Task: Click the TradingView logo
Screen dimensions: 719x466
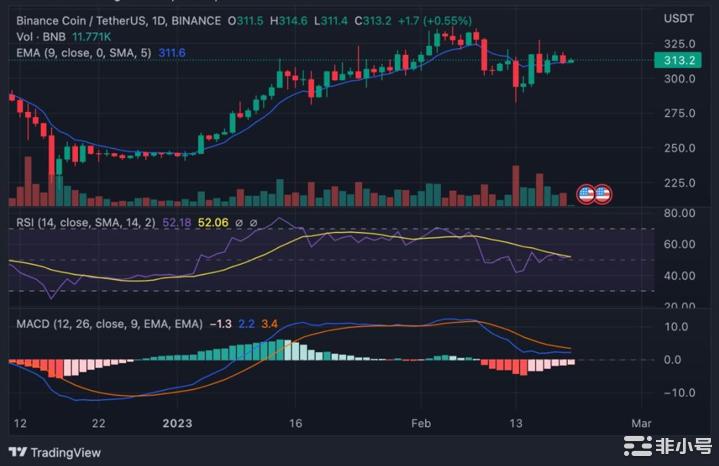Action: [55, 452]
